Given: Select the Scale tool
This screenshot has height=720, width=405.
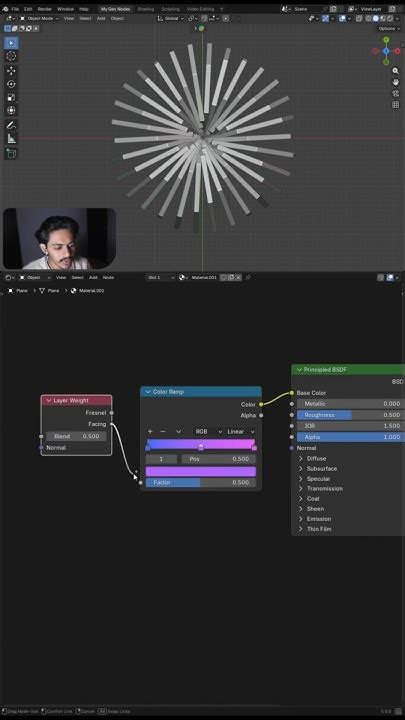Looking at the screenshot, I should point(11,97).
